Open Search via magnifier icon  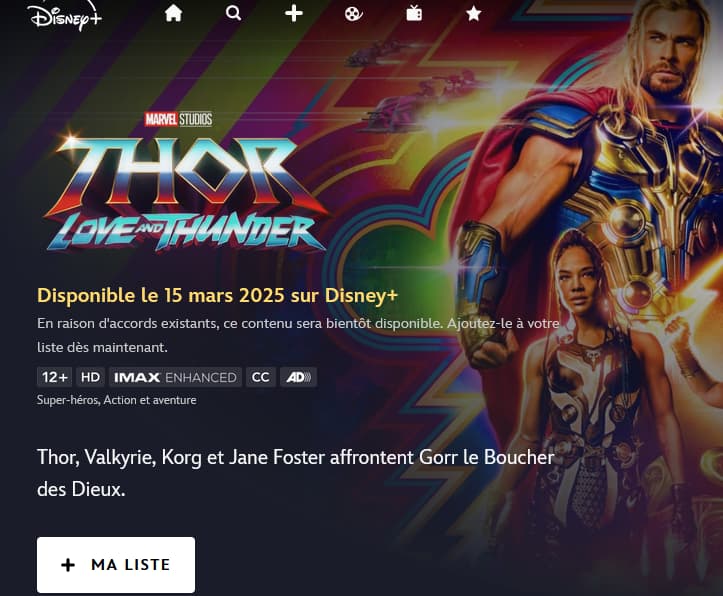click(x=233, y=13)
